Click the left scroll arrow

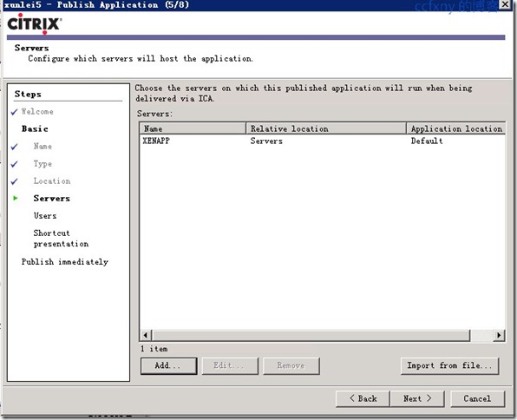[146, 335]
